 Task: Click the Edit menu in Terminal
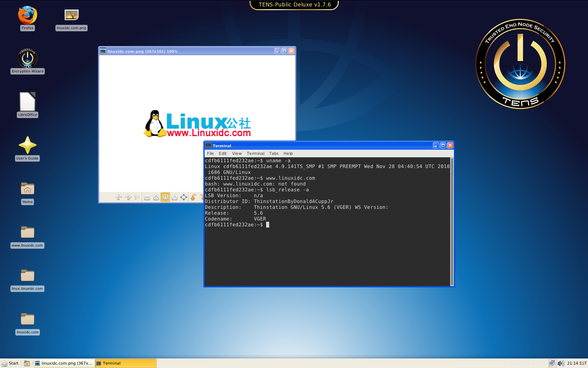click(x=222, y=153)
